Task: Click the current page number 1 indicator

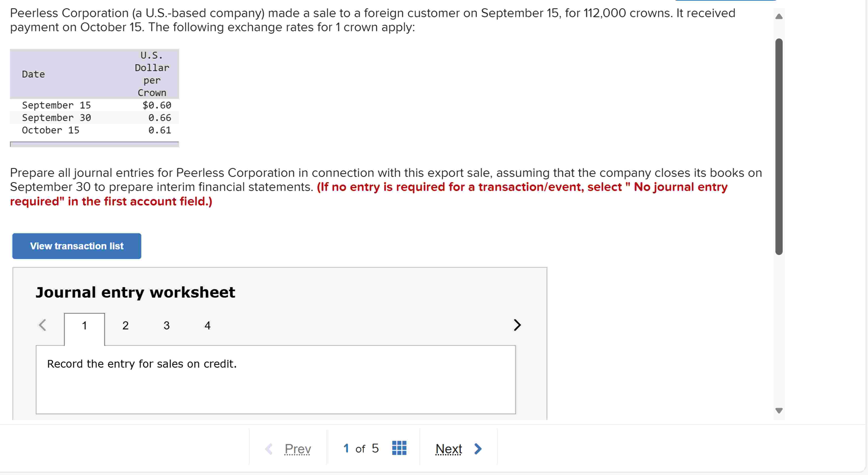Action: 346,448
